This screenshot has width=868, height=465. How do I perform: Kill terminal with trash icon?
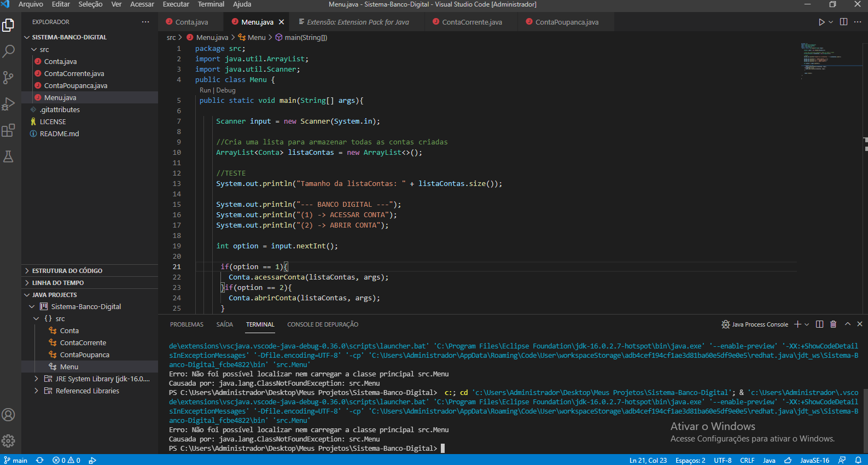(x=833, y=324)
